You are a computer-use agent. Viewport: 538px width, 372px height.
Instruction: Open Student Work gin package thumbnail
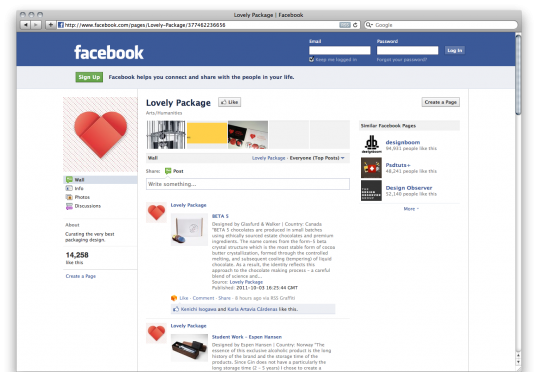[x=189, y=348]
